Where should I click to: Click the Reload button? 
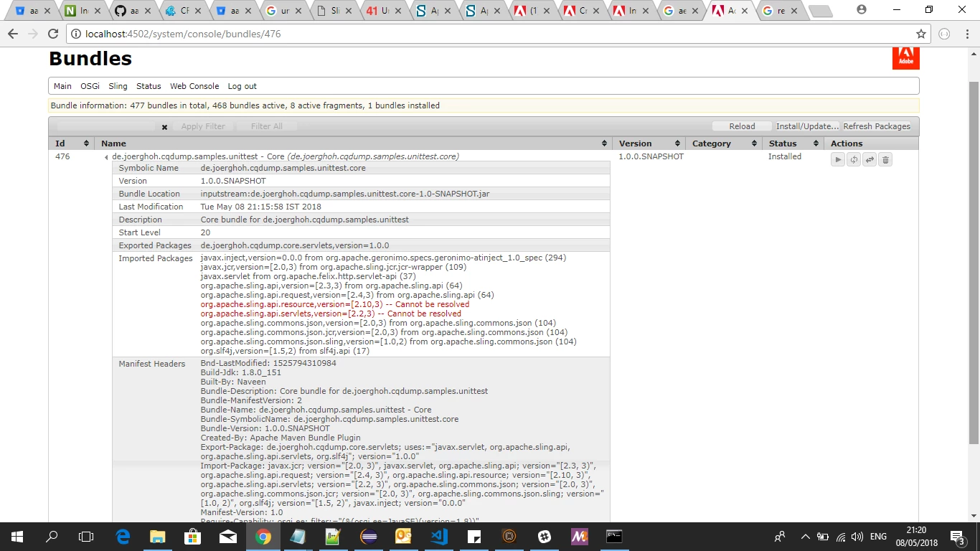coord(742,126)
